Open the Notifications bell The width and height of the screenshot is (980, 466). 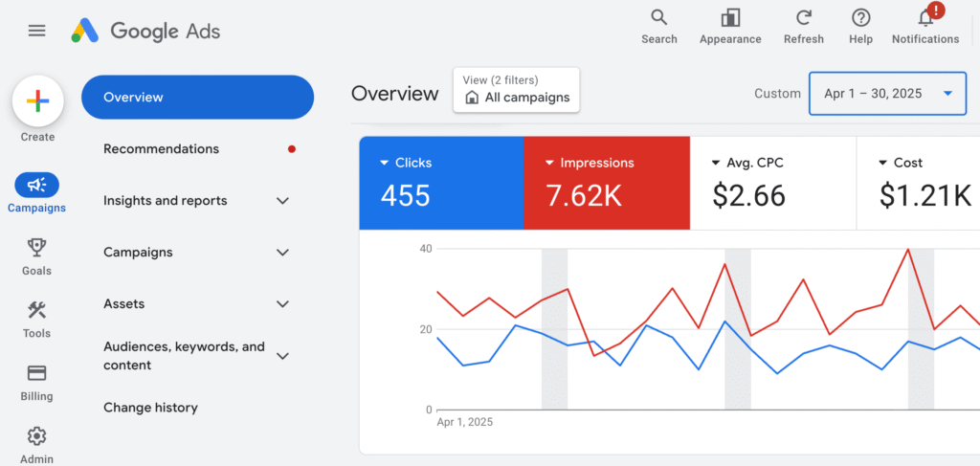click(x=924, y=18)
